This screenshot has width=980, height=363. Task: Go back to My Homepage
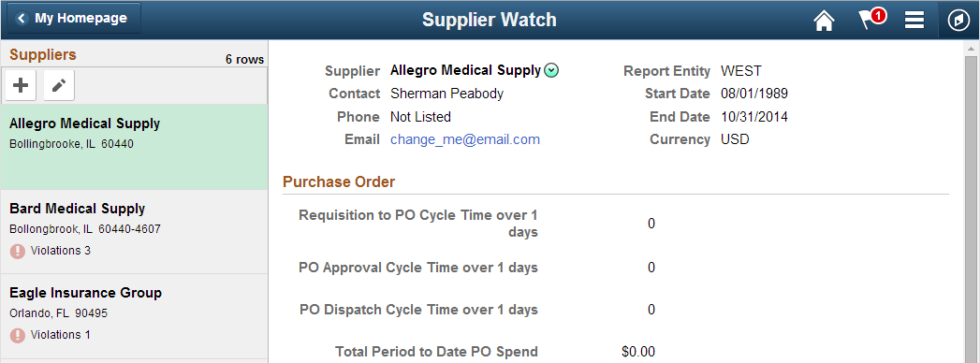point(74,19)
